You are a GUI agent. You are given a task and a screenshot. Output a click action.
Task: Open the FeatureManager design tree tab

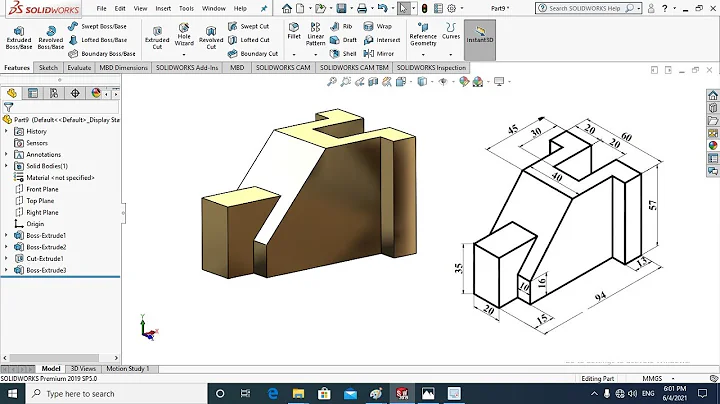(11, 93)
